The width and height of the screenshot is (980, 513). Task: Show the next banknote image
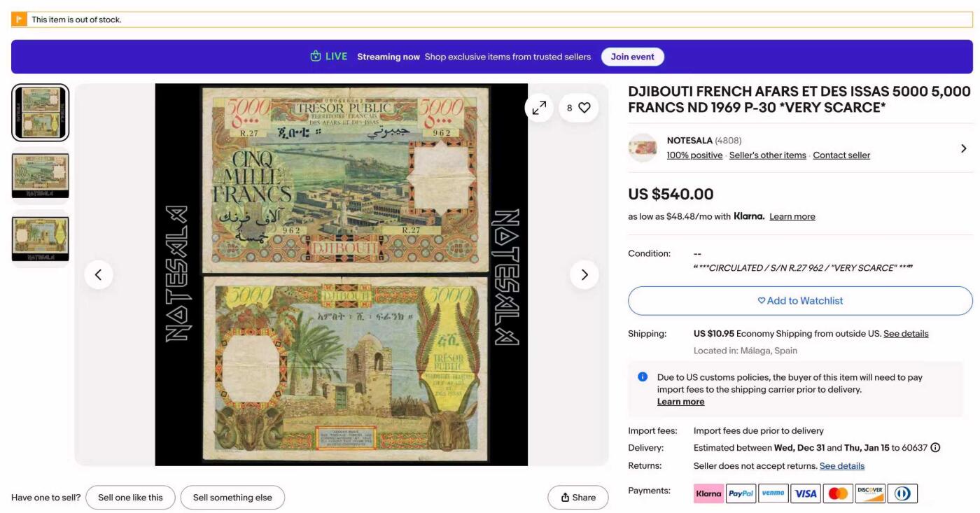pos(584,274)
